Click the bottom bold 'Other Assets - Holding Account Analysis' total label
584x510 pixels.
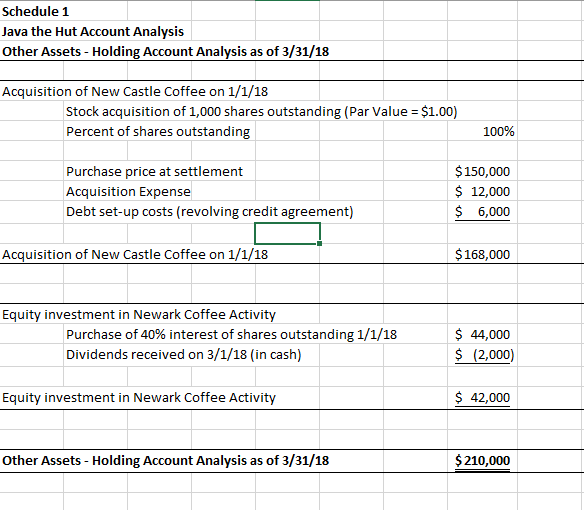165,461
